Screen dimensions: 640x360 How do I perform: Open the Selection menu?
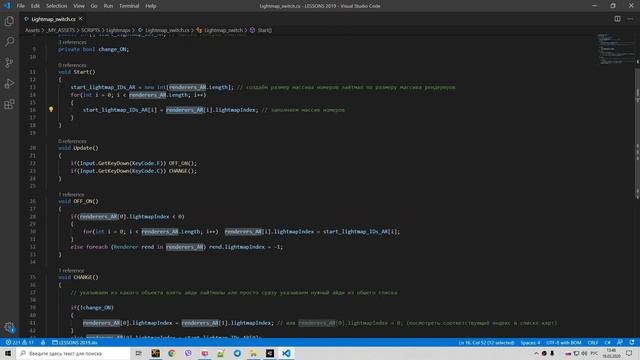click(56, 6)
